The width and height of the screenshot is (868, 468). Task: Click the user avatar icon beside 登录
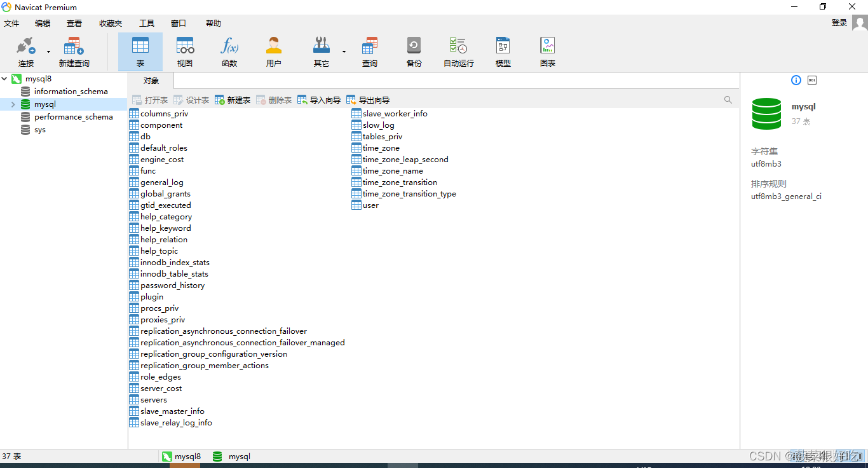(860, 23)
